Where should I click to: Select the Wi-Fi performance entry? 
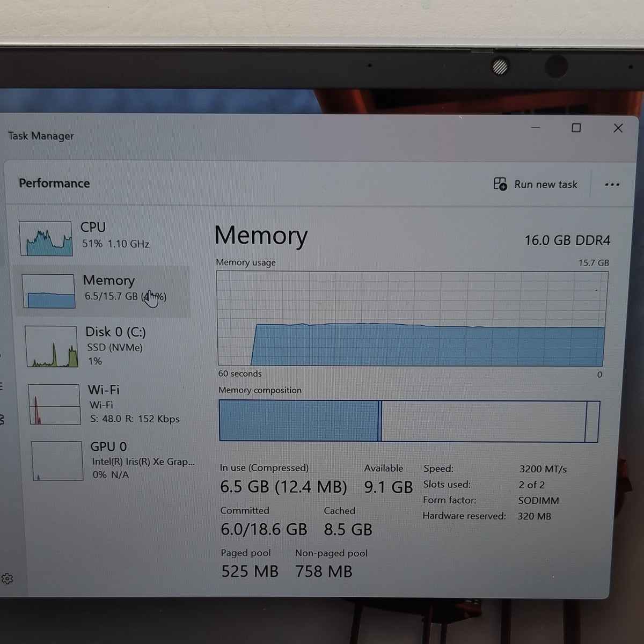[106, 404]
